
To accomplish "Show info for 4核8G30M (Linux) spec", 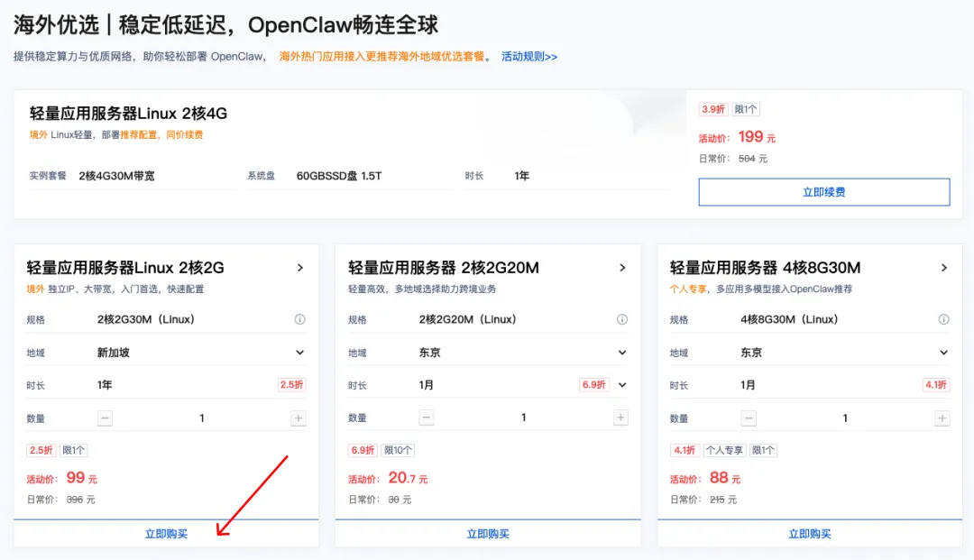I will click(x=943, y=319).
